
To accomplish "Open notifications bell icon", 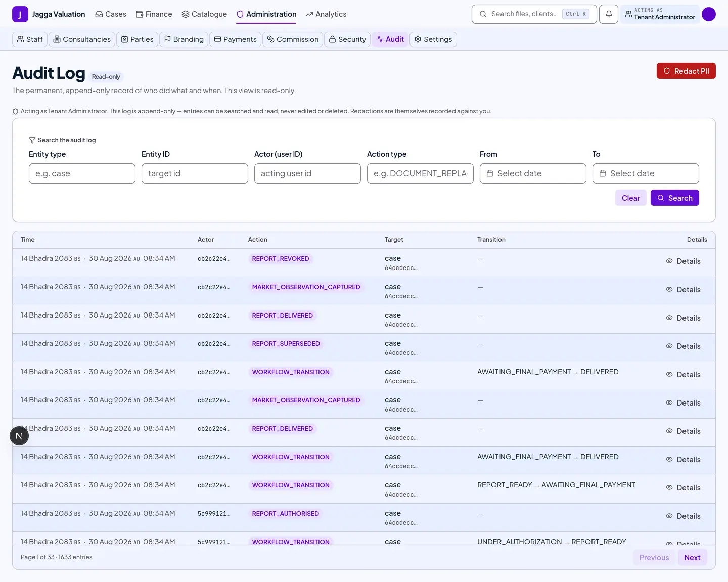I will [x=609, y=14].
